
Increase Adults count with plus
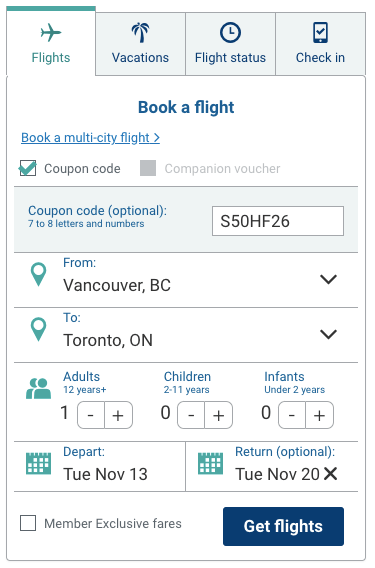118,415
